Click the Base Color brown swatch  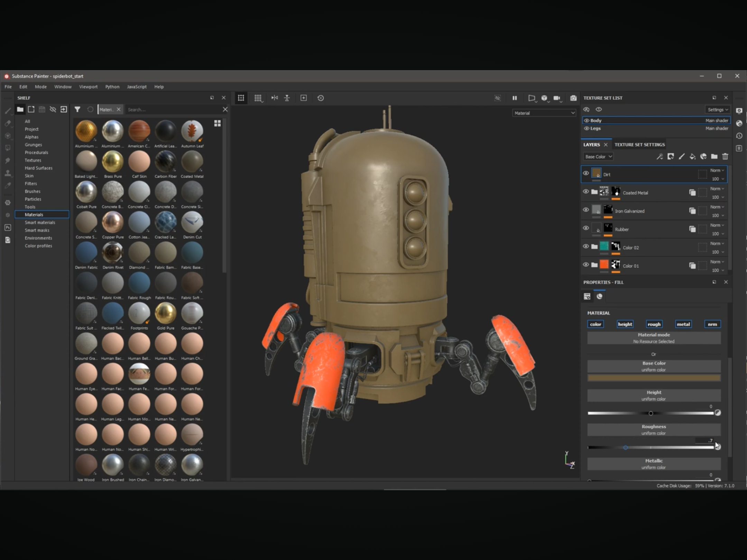pos(654,378)
